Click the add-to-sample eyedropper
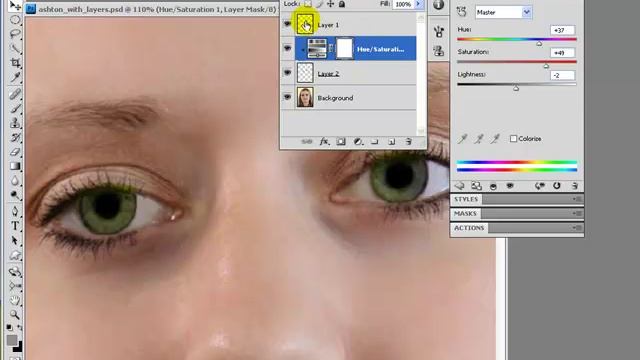 (479, 139)
